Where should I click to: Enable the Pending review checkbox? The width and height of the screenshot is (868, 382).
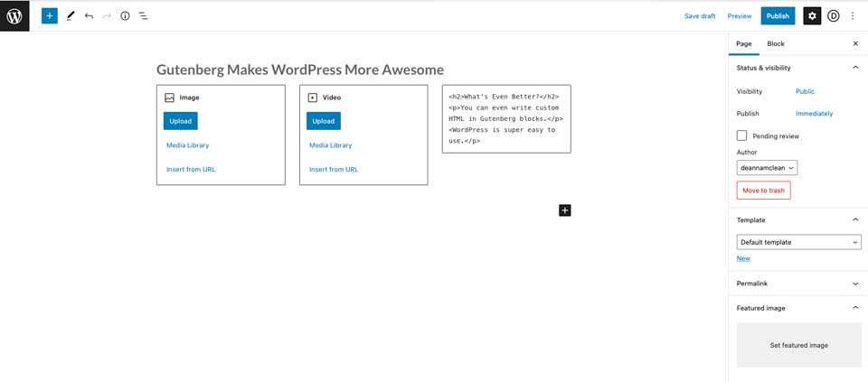pos(742,135)
